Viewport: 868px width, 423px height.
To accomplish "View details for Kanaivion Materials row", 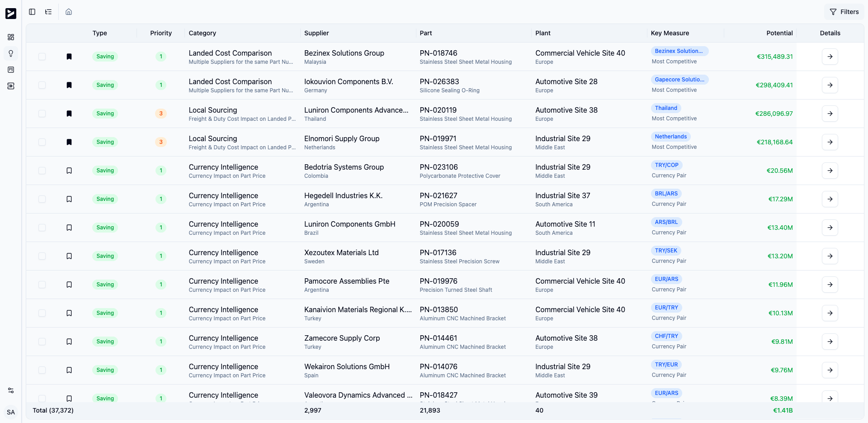I will [830, 313].
